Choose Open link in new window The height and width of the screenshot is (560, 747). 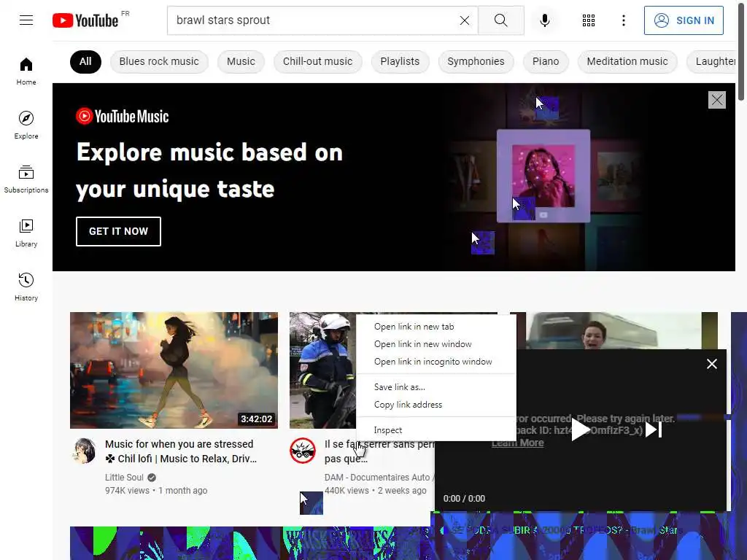(422, 344)
